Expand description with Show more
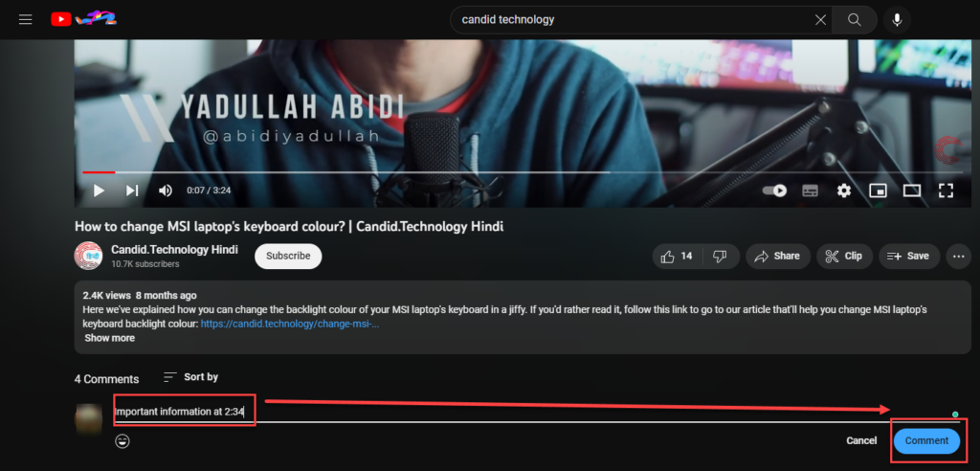980x471 pixels. [109, 338]
